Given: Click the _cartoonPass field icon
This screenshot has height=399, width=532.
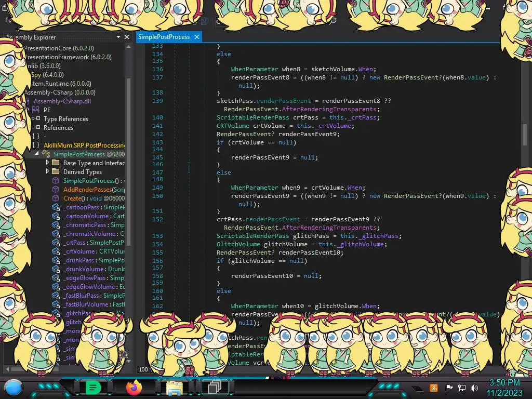Looking at the screenshot, I should (56, 207).
